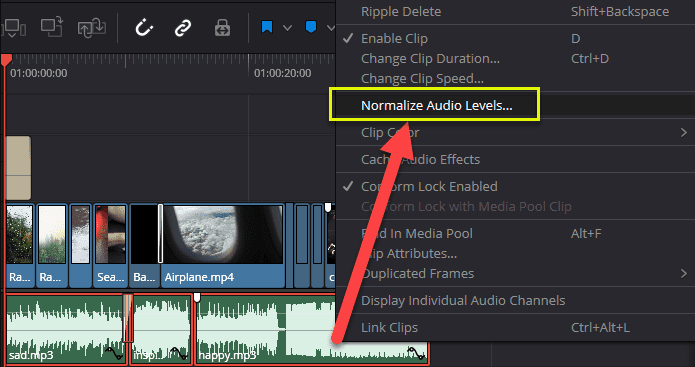Select the Ba... black video clip
Screen dimensions: 695x367
[144, 245]
